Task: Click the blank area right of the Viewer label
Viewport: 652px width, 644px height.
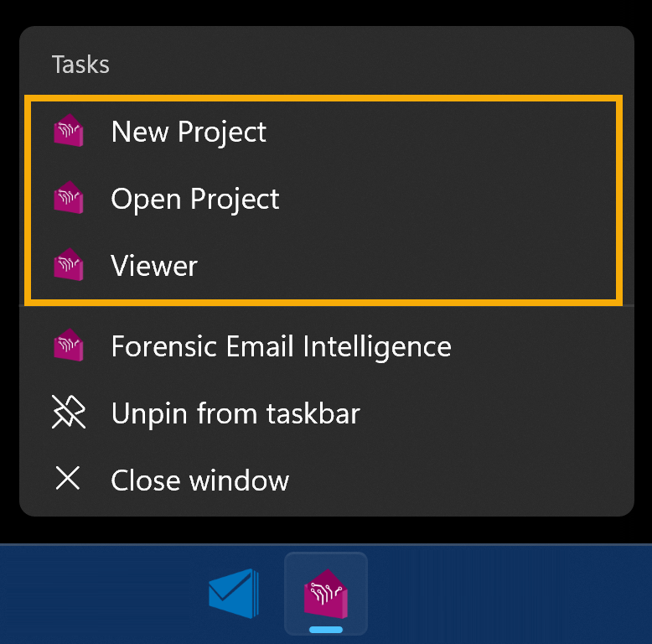Action: (419, 267)
